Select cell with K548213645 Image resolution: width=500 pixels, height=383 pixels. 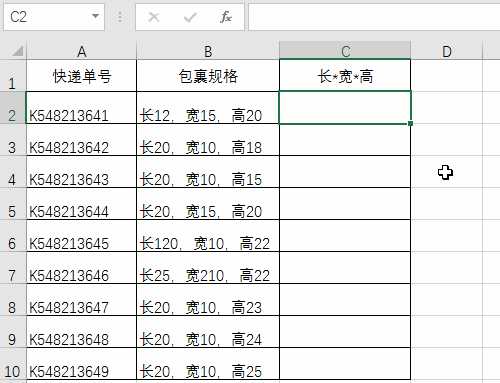click(82, 236)
